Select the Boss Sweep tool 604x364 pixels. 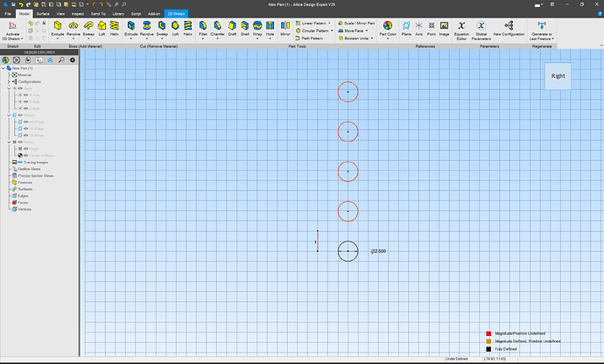coord(88,29)
